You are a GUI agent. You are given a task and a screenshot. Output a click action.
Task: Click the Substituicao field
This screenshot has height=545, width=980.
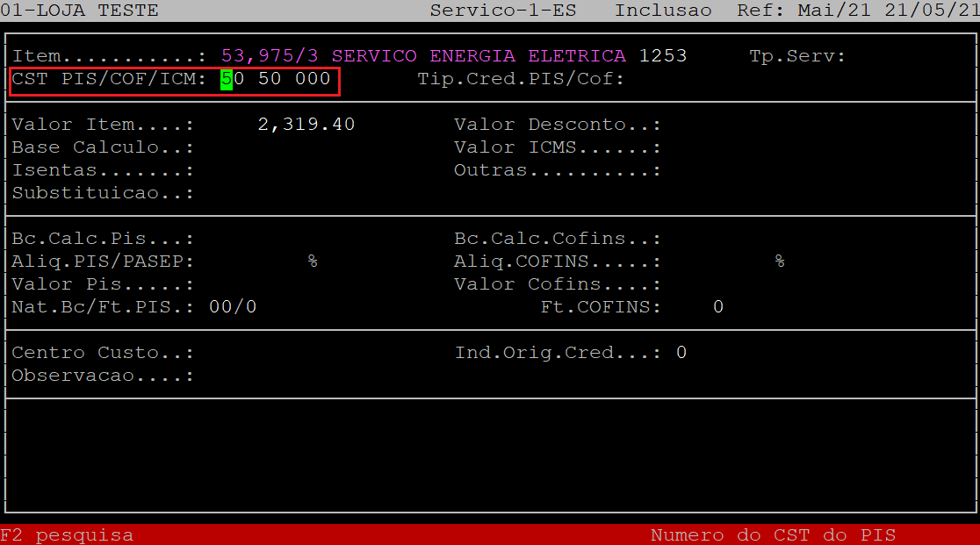click(263, 193)
